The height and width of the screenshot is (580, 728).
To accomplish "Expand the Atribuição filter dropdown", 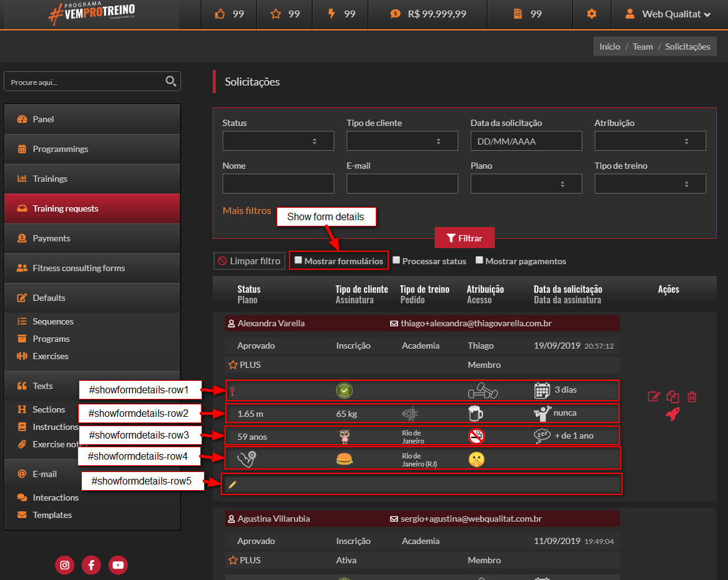I will 650,141.
